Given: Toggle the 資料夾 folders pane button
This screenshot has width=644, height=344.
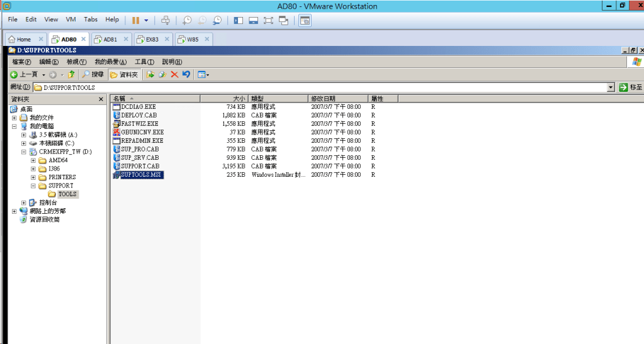Looking at the screenshot, I should click(x=124, y=74).
